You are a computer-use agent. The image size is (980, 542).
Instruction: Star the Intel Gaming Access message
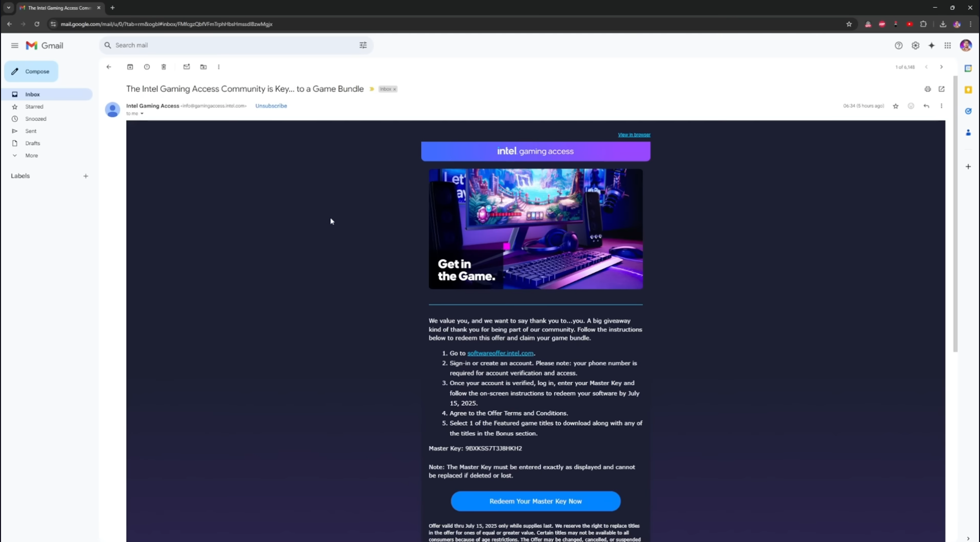tap(896, 106)
